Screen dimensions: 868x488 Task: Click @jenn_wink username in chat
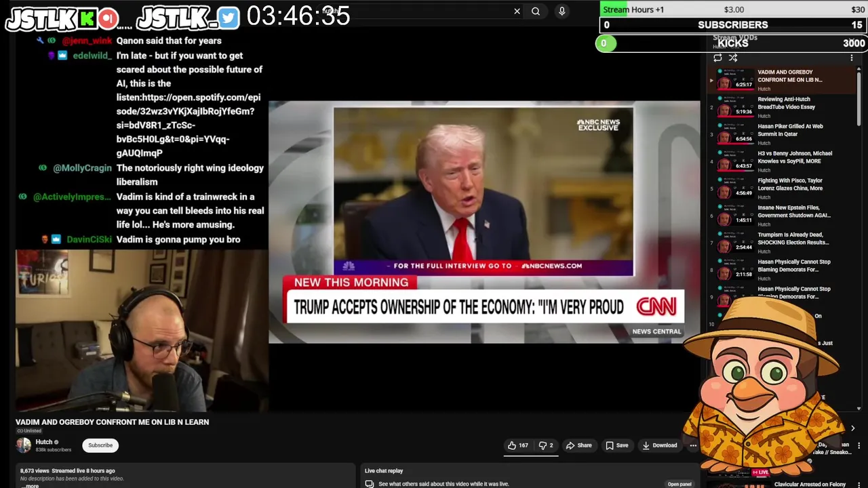[x=87, y=41]
